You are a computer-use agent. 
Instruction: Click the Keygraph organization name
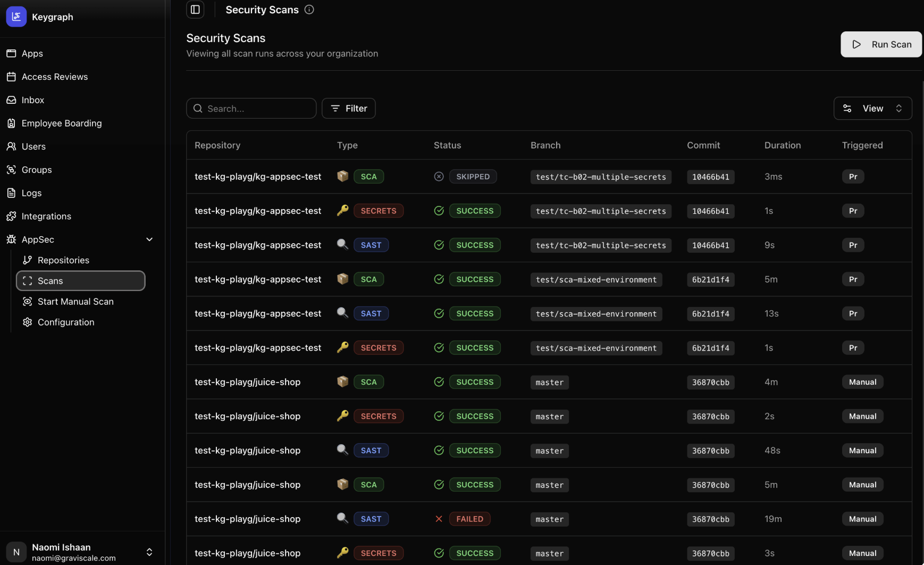[53, 16]
